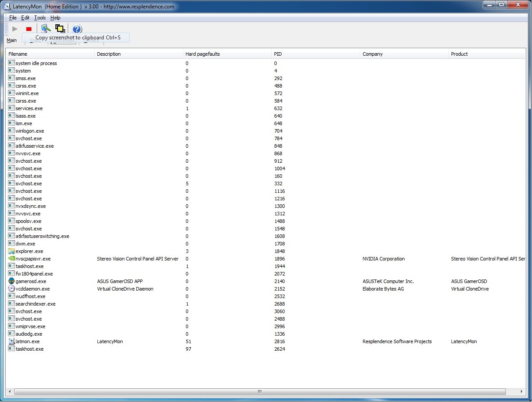The height and width of the screenshot is (402, 532).
Task: Switch to the Main tab
Action: (12, 40)
